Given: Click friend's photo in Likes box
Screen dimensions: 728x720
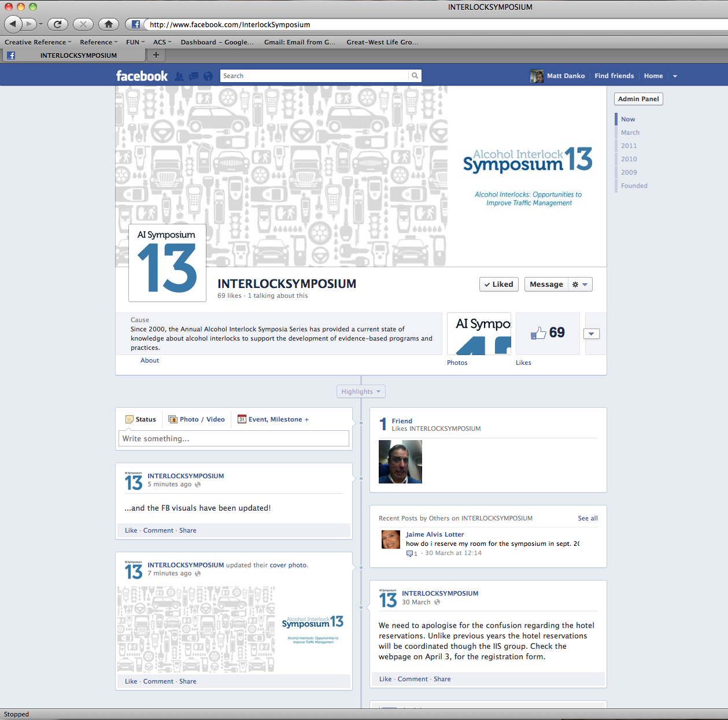Looking at the screenshot, I should click(400, 461).
